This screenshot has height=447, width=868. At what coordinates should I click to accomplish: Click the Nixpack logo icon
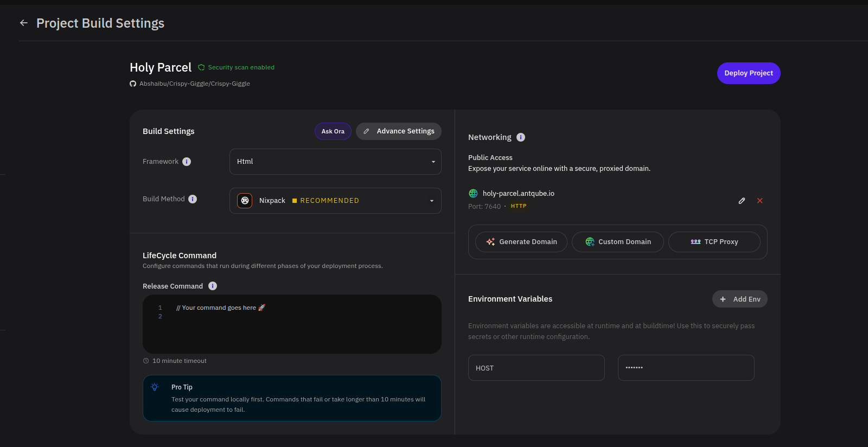click(x=245, y=201)
